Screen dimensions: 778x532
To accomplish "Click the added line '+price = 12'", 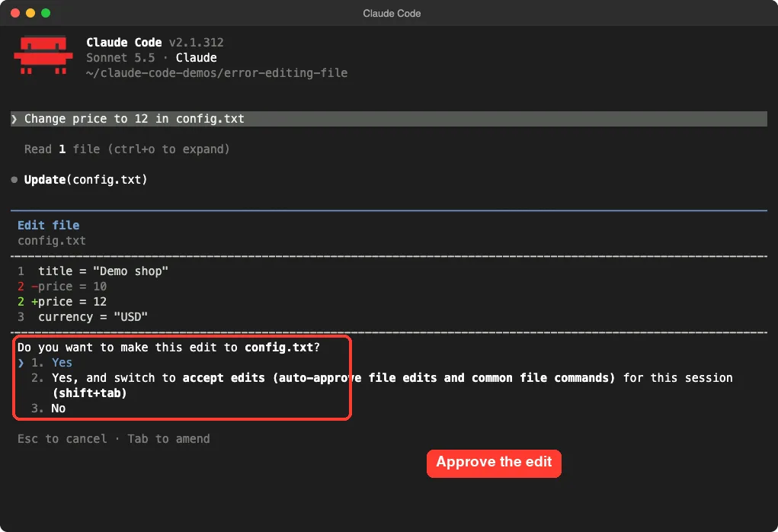I will click(69, 302).
